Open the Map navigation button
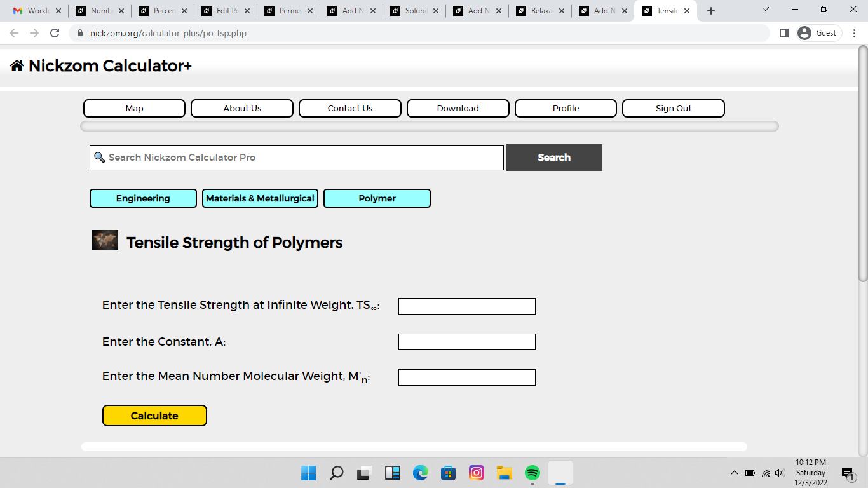Viewport: 868px width, 488px height. tap(134, 108)
